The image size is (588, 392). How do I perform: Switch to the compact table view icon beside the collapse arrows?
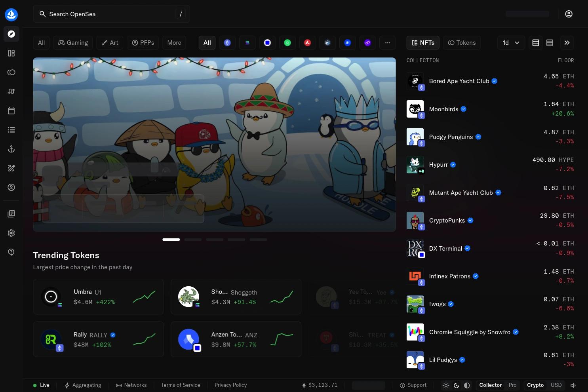(550, 43)
